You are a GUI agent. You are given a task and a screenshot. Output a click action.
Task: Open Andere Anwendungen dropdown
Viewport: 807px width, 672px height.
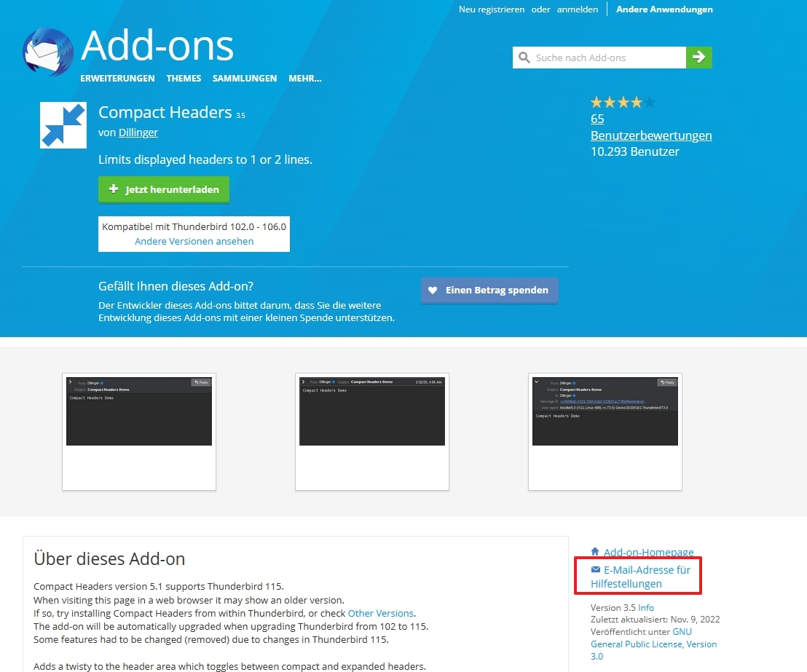[x=664, y=9]
